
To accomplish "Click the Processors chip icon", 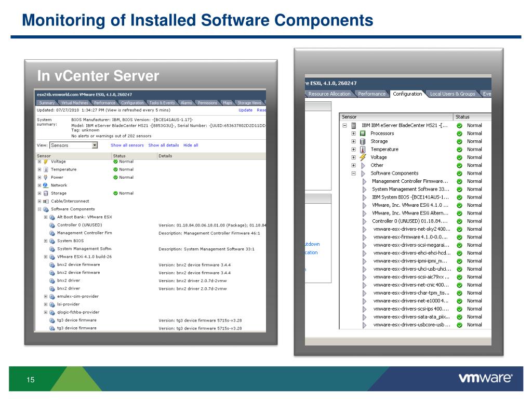I will coord(363,134).
